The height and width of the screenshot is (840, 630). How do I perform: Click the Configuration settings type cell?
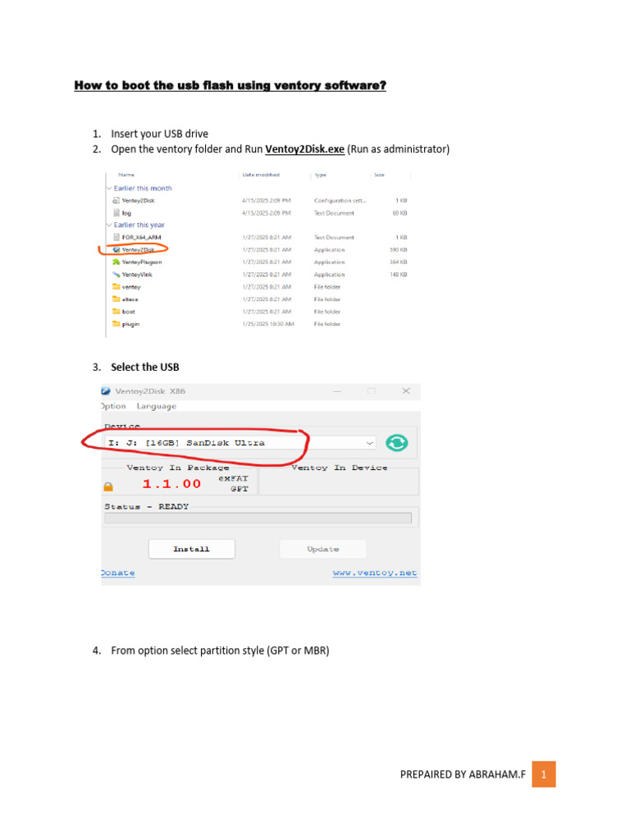340,200
